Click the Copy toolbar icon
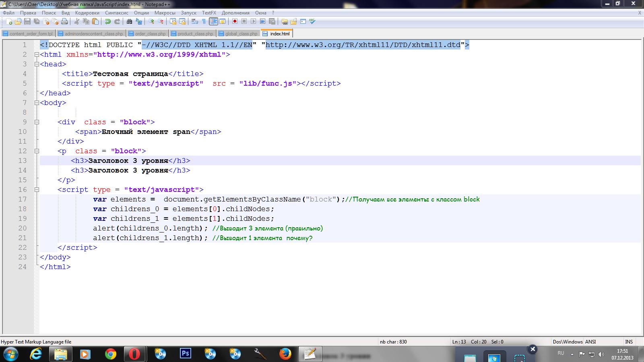The image size is (644, 362). coord(86,21)
